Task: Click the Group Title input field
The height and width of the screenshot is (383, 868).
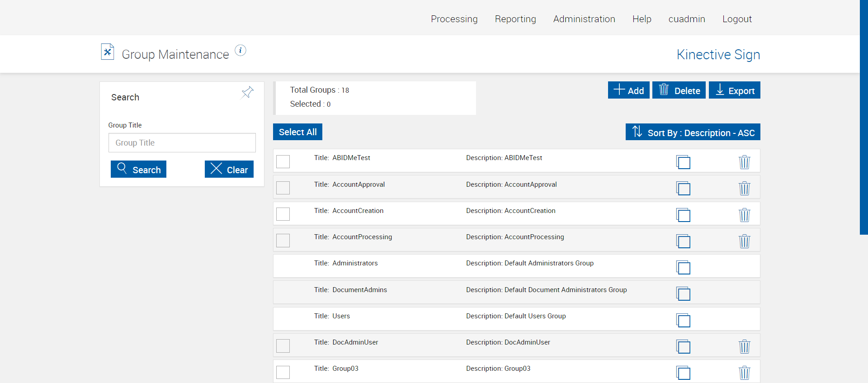Action: 182,143
